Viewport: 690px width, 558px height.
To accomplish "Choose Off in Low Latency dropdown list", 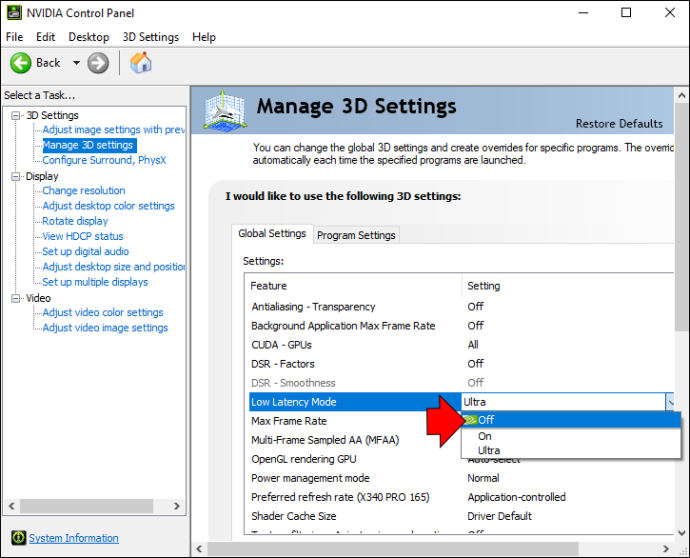I will pos(571,420).
